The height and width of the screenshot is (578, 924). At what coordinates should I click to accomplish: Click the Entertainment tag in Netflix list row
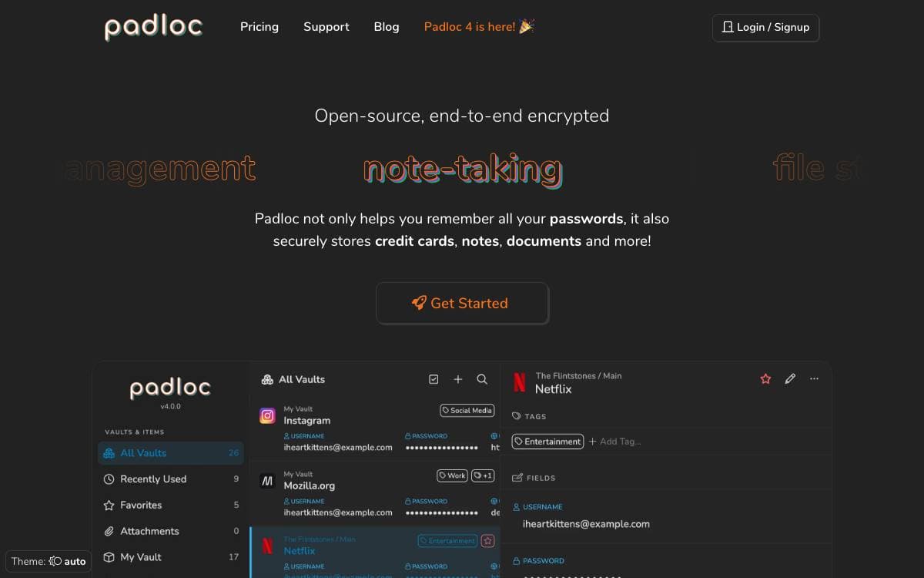pos(447,541)
